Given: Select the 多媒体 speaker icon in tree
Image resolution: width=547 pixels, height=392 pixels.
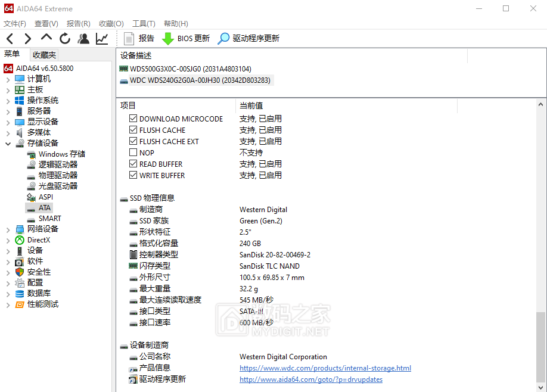Looking at the screenshot, I should coord(20,132).
